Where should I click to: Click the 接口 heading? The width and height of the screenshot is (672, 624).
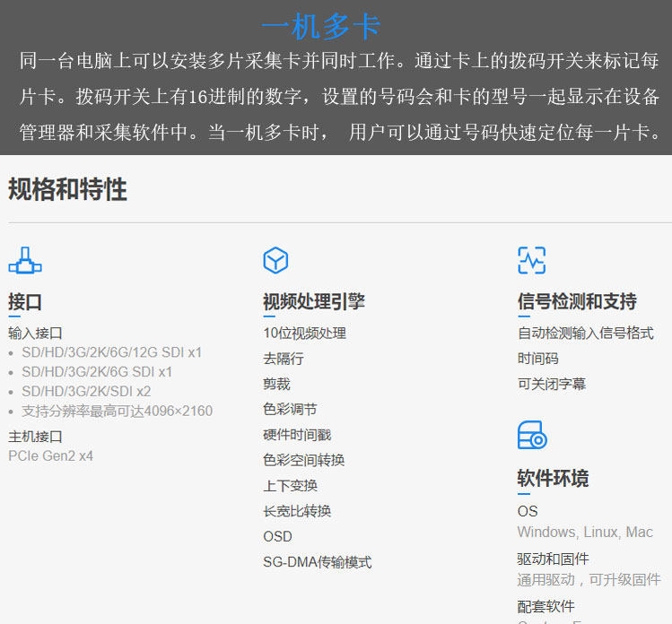click(25, 302)
